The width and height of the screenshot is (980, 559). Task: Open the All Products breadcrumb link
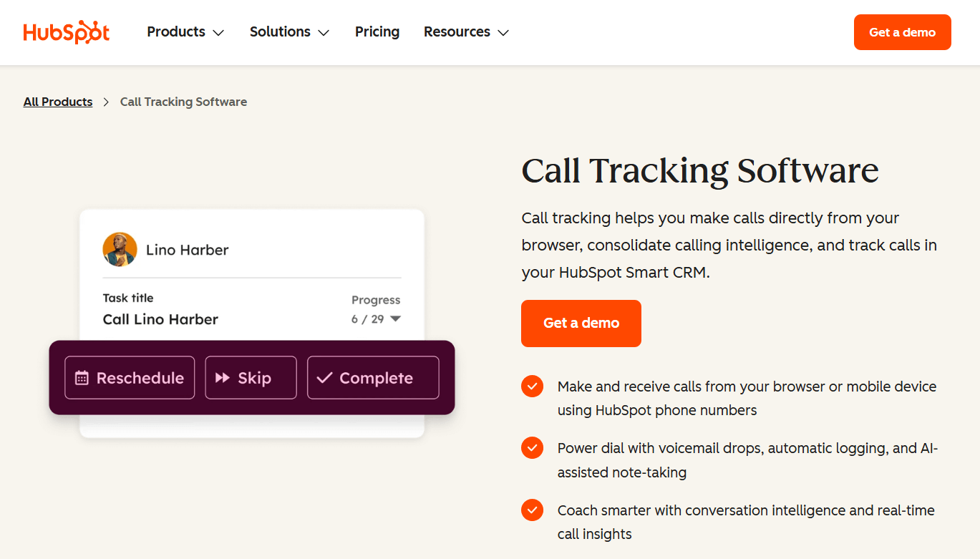click(x=57, y=101)
